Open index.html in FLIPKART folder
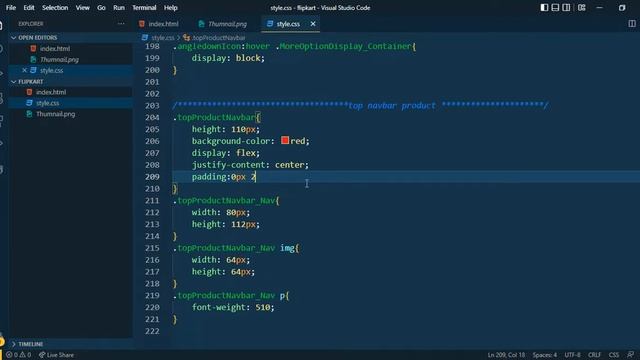640x360 pixels. [51, 92]
